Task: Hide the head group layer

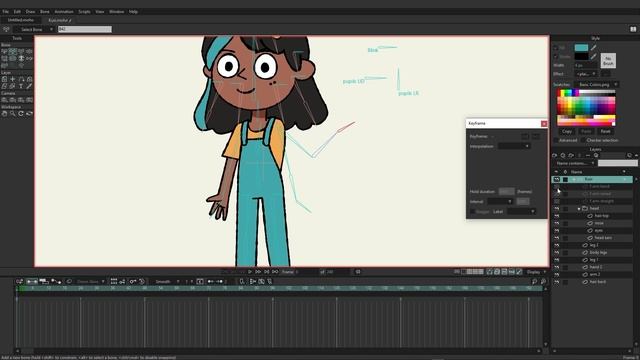Action: click(x=557, y=209)
